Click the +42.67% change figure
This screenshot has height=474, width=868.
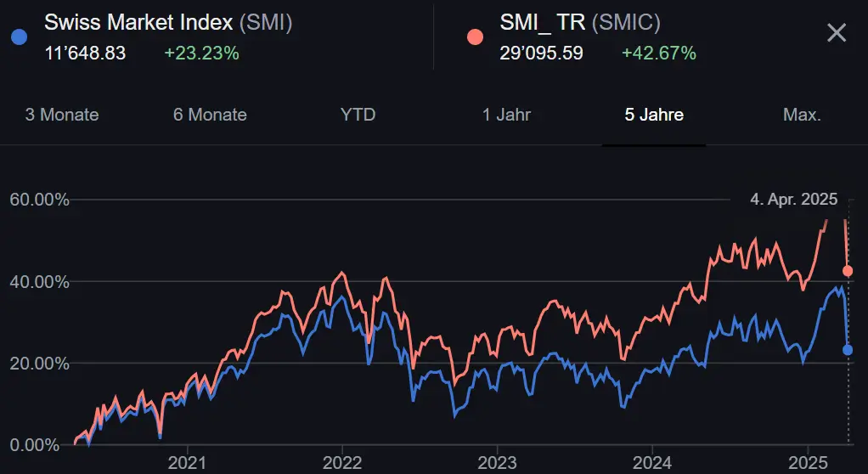(659, 54)
